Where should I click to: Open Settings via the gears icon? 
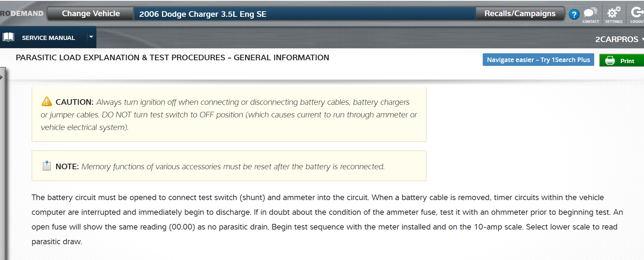[x=614, y=13]
